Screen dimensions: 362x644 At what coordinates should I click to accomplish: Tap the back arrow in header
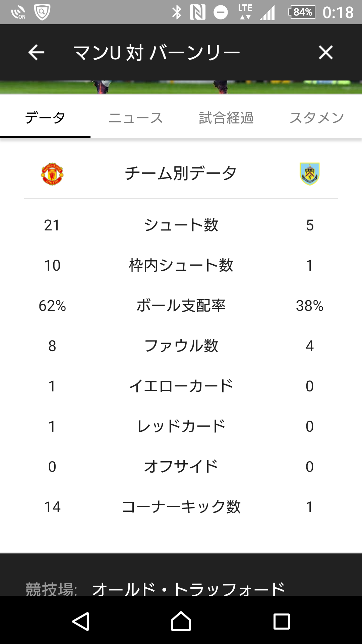[36, 52]
